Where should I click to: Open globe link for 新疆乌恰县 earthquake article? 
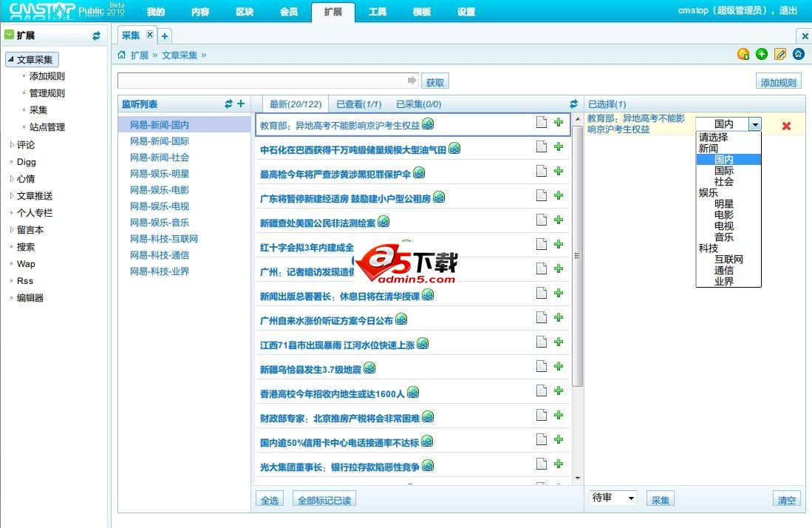[x=369, y=368]
